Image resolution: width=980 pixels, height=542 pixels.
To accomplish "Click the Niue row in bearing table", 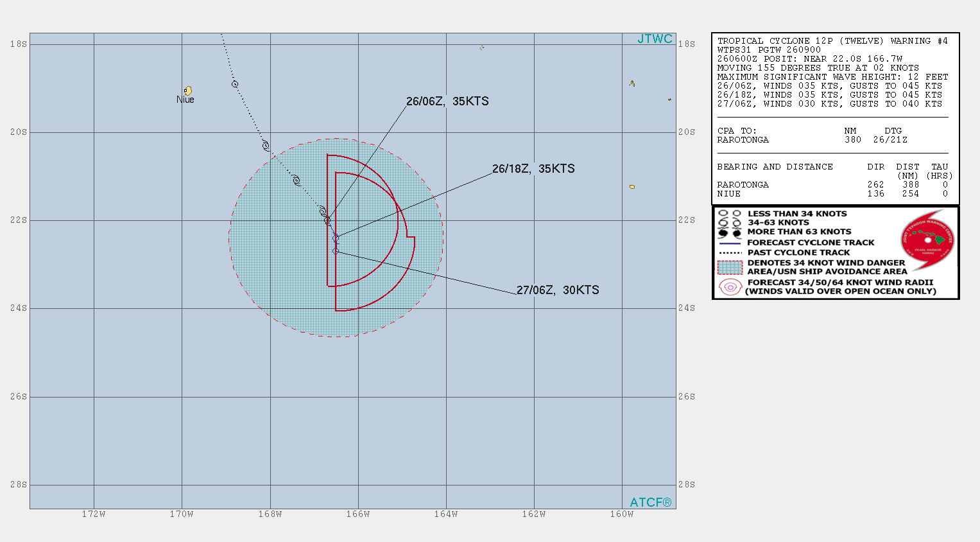I will click(832, 194).
